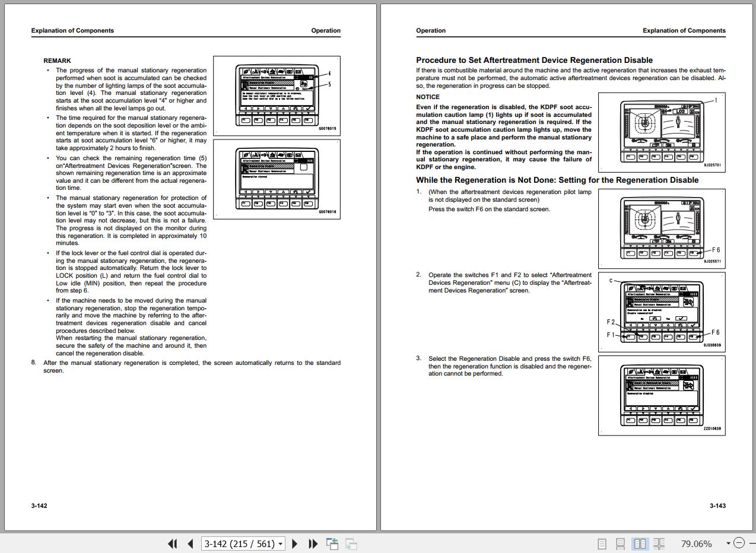Open the zoom level dropdown arrow
This screenshot has height=553, width=756.
[728, 544]
